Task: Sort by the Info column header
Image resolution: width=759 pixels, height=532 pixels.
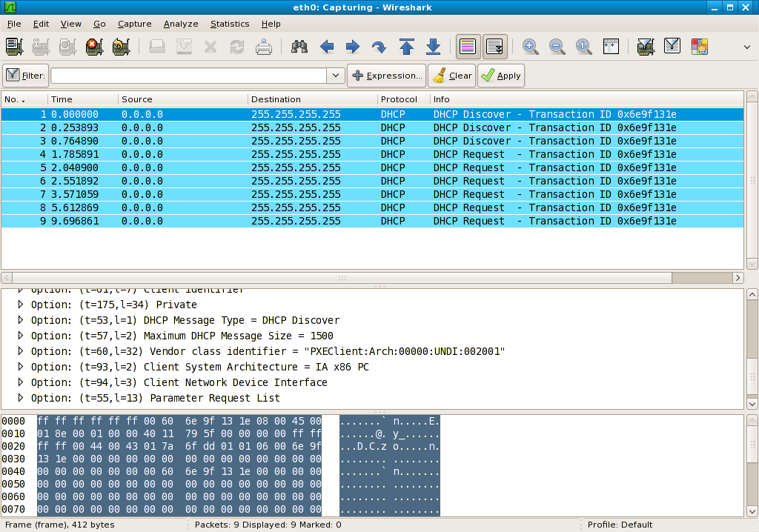Action: pyautogui.click(x=587, y=99)
